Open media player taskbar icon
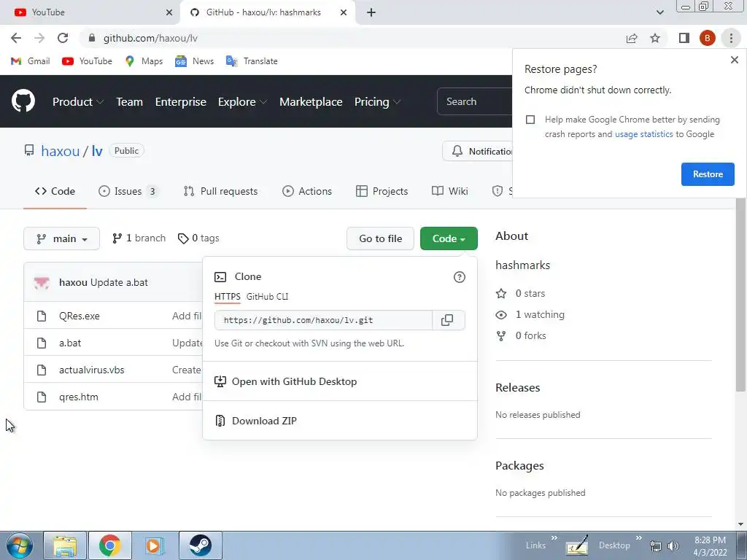Viewport: 747px width, 560px height. 155,545
